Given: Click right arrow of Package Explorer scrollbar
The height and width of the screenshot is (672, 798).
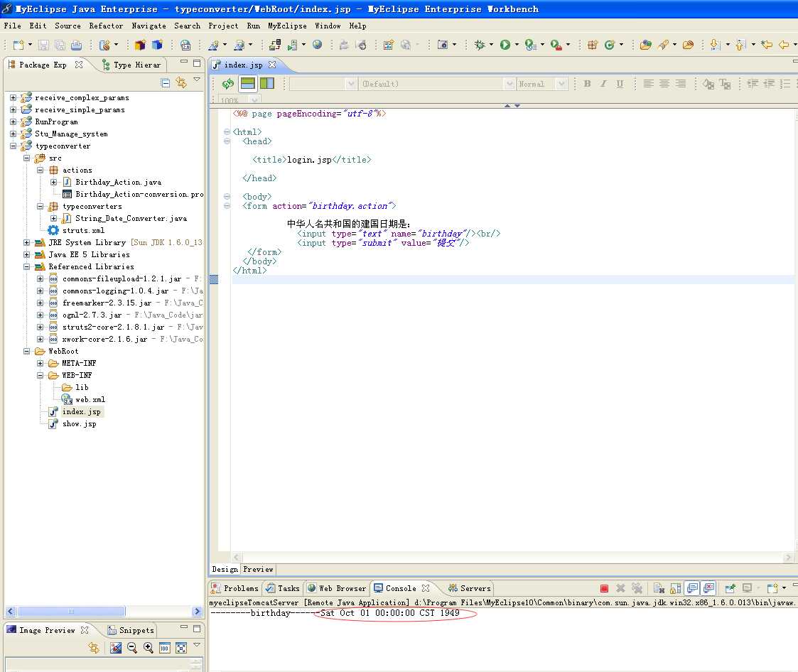Looking at the screenshot, I should pyautogui.click(x=198, y=611).
